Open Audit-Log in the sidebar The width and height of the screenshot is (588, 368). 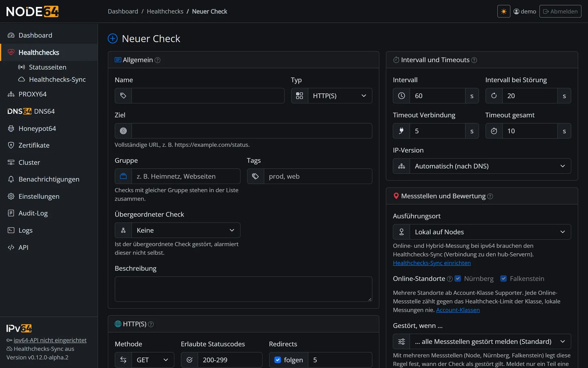point(49,213)
